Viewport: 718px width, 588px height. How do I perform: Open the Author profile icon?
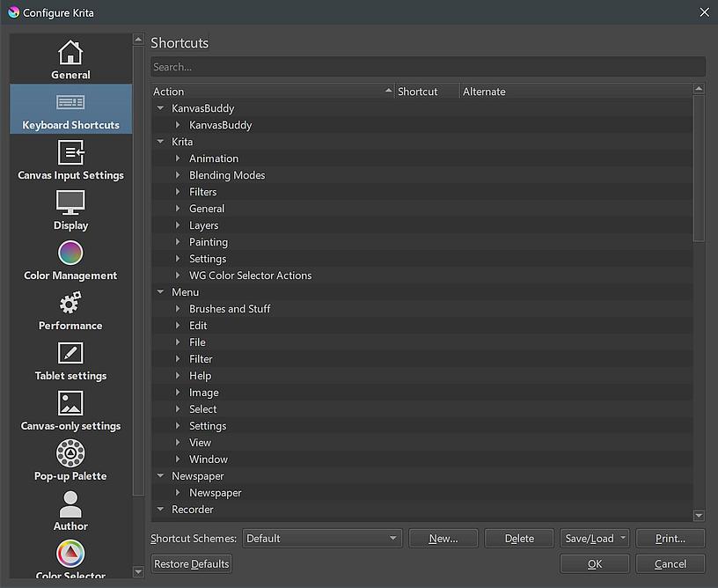point(70,504)
